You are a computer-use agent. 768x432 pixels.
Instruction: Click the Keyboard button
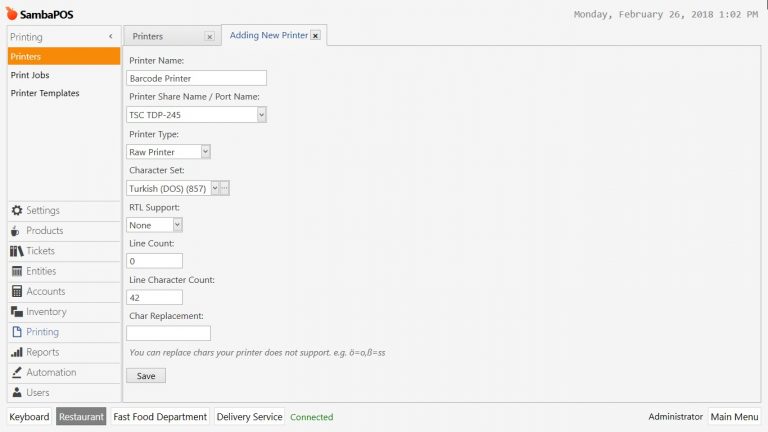[29, 417]
